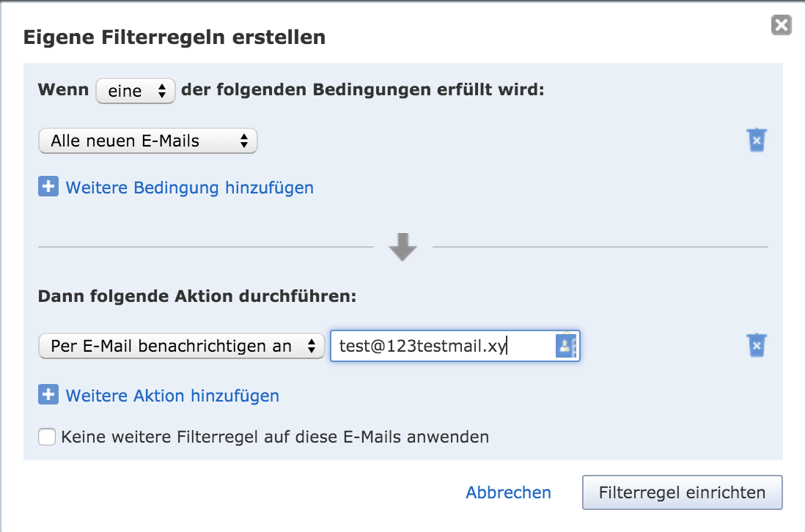
Task: Open the "eine" condition match dropdown
Action: click(136, 91)
